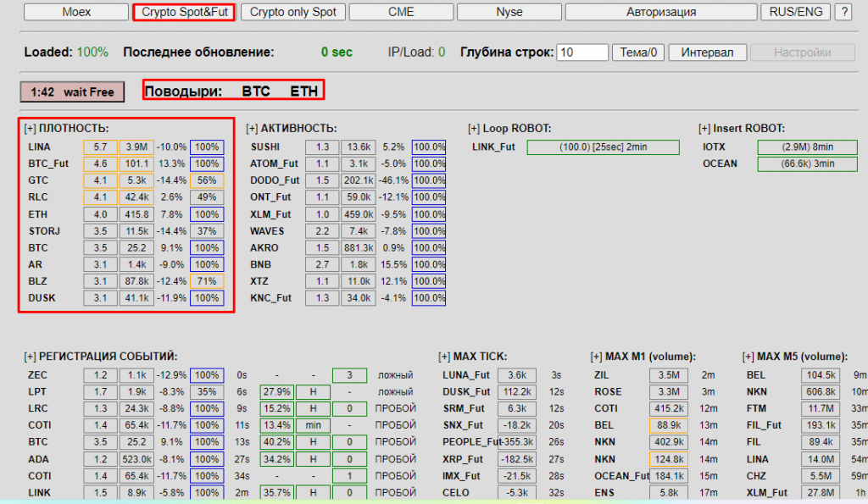Open the Crypto Spot&Fut tab

tap(183, 13)
